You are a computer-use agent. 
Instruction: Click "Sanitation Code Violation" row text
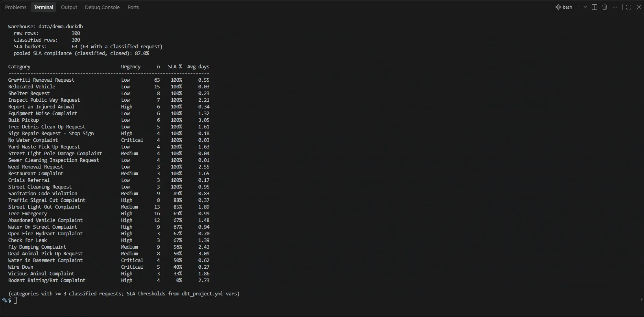(x=43, y=194)
